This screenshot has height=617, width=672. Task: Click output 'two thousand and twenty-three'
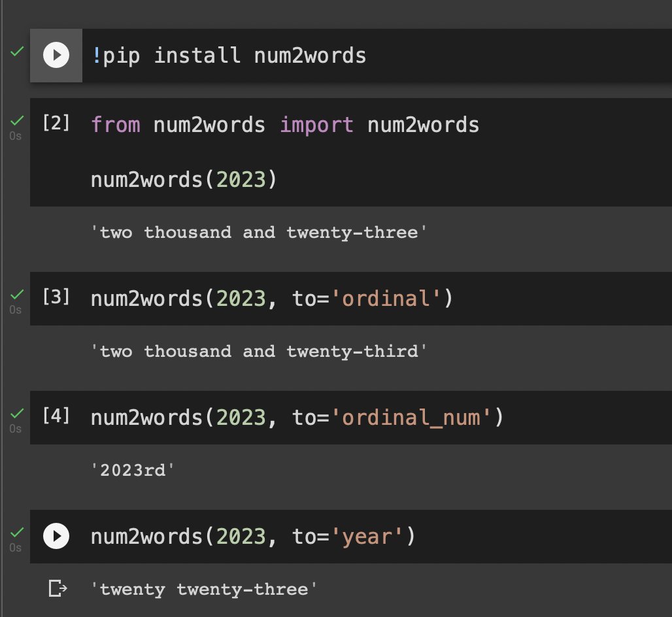(259, 233)
